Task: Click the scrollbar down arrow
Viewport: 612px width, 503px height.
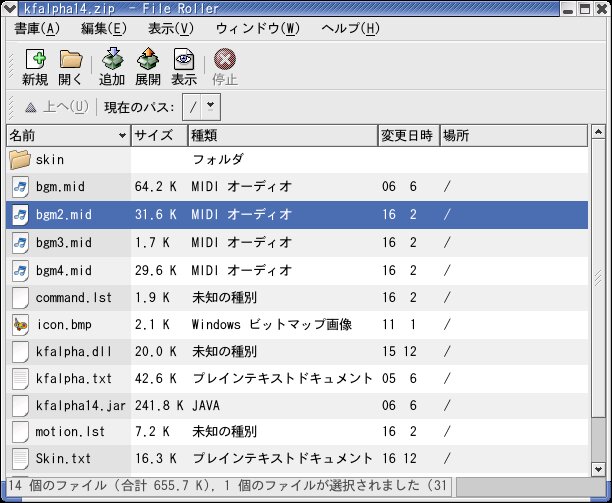Action: (598, 469)
